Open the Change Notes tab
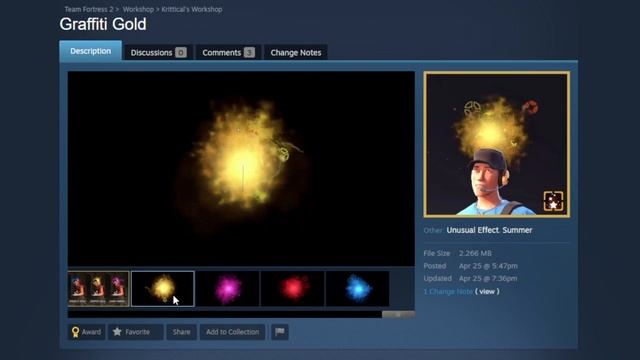Screen dimensions: 640x360 (x=296, y=53)
